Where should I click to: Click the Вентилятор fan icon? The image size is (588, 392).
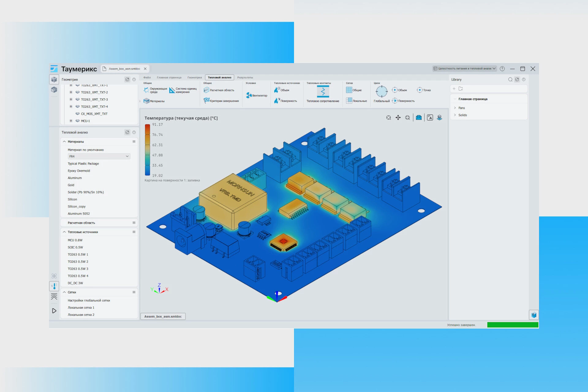pyautogui.click(x=249, y=95)
